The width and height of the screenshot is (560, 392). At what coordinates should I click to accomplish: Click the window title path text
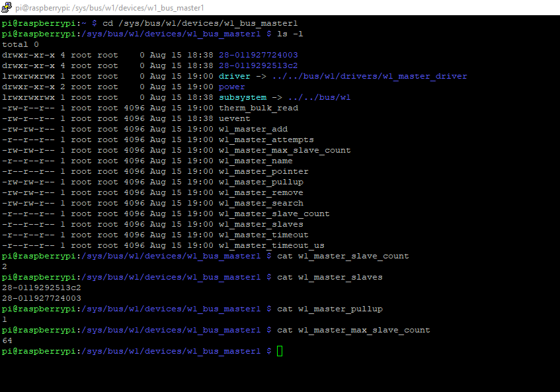pyautogui.click(x=110, y=8)
